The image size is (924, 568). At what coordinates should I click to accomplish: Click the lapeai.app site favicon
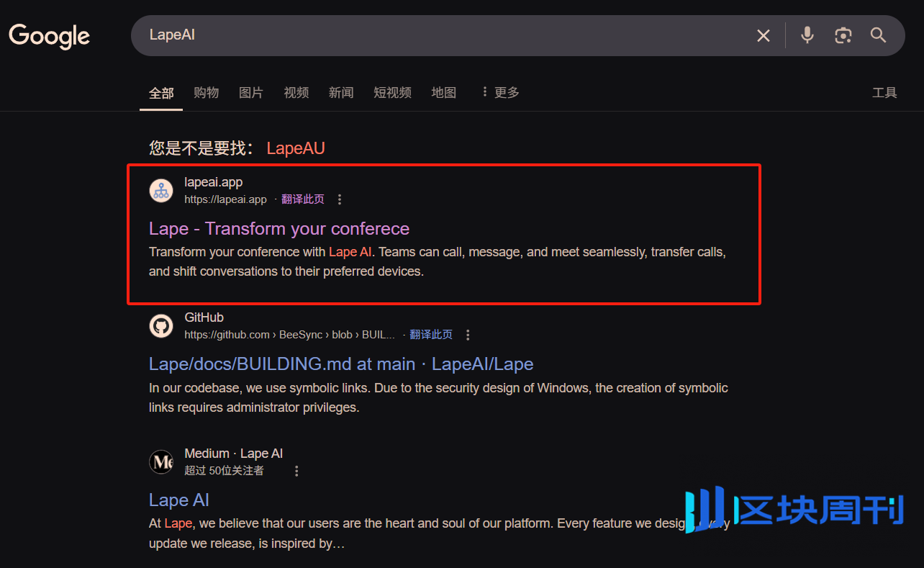(161, 191)
